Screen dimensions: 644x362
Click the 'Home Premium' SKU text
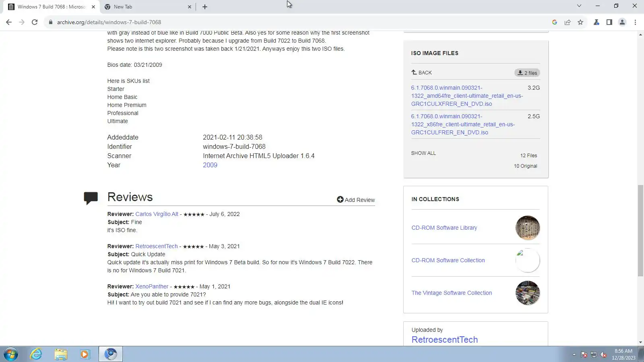(x=127, y=105)
